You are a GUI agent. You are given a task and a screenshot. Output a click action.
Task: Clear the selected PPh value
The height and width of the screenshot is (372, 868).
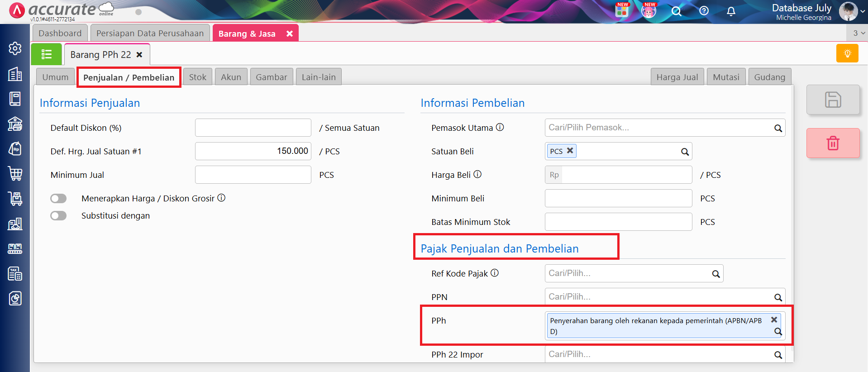(774, 320)
